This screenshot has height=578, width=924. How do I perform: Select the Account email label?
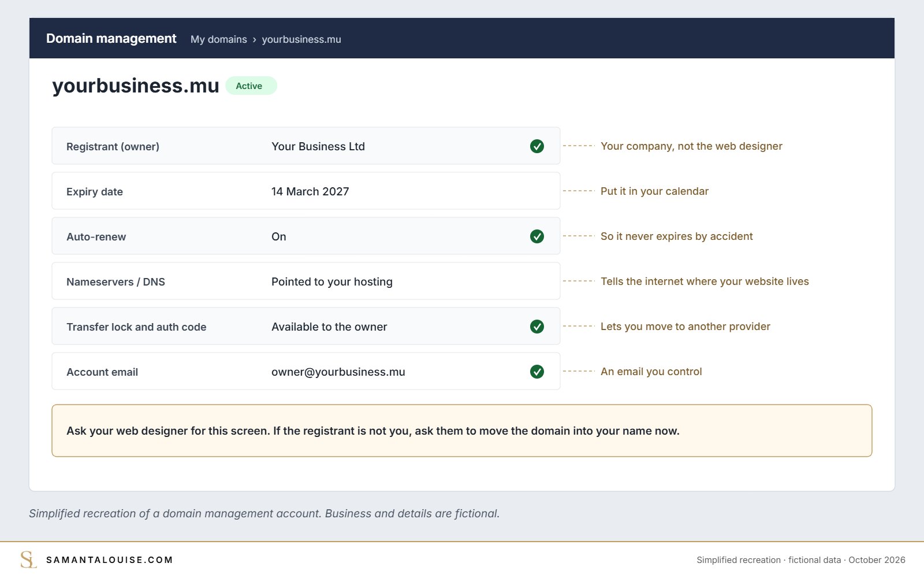[102, 372]
